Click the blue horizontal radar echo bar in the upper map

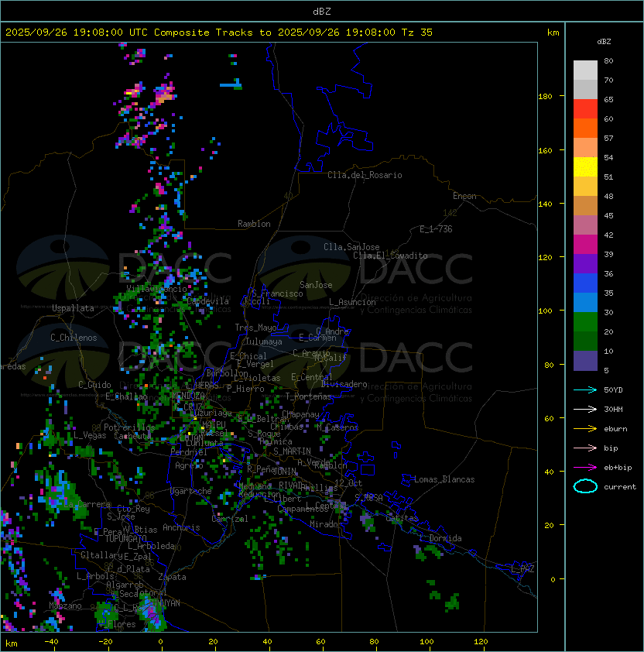tap(231, 85)
